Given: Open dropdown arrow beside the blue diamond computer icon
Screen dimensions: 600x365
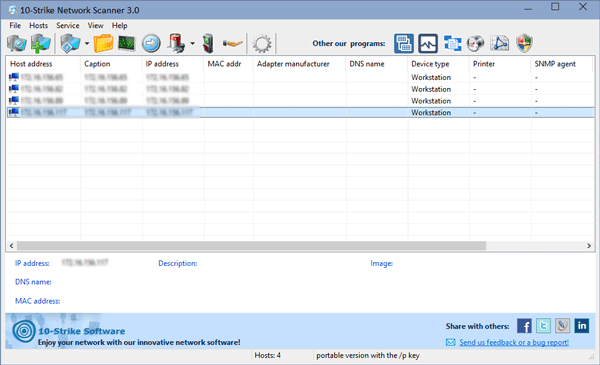Looking at the screenshot, I should [87, 43].
